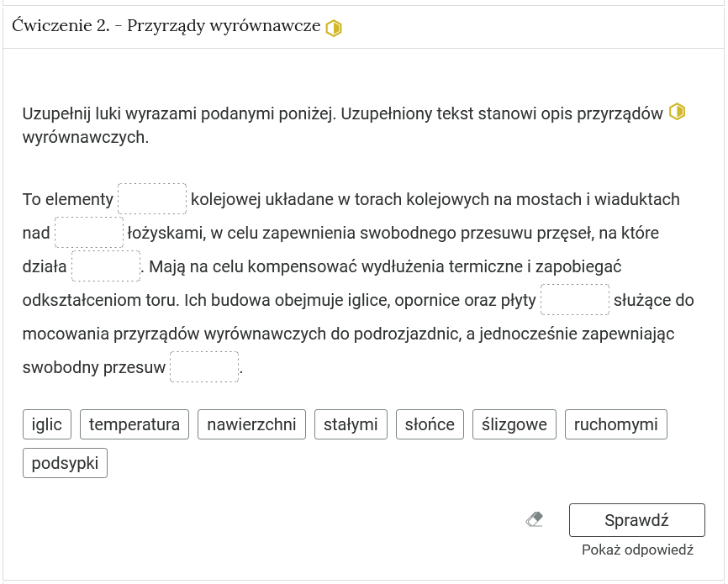Click the blank after 'swobodny przesuw'
Screen dimensions: 728x584
[204, 366]
